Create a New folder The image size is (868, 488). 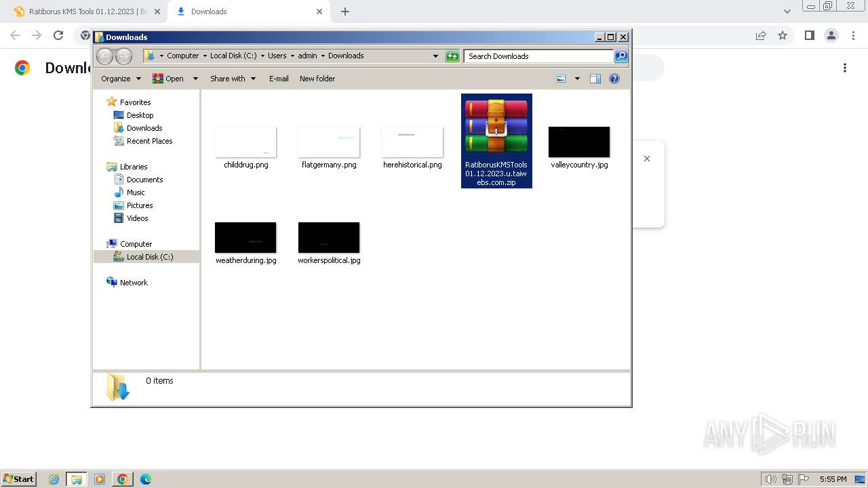(x=317, y=79)
